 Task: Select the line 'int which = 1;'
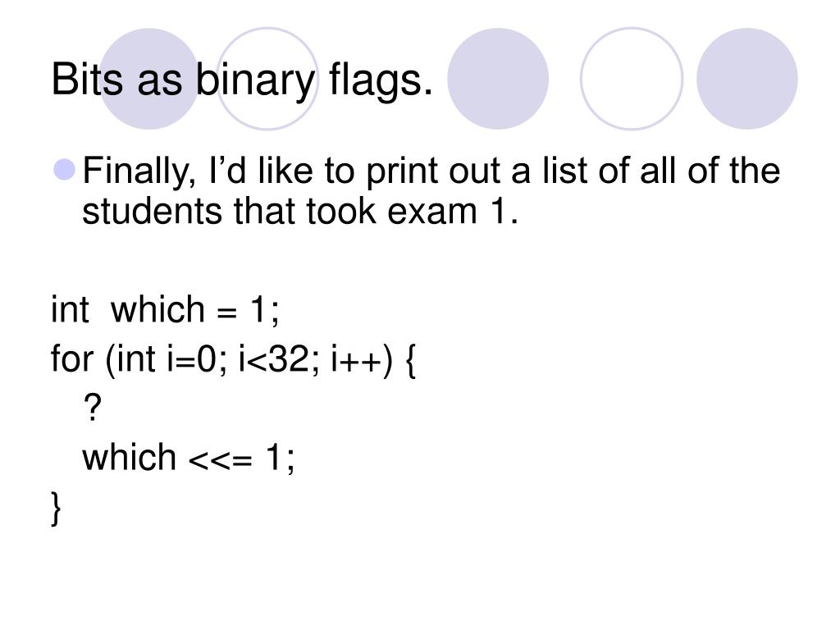pyautogui.click(x=165, y=310)
